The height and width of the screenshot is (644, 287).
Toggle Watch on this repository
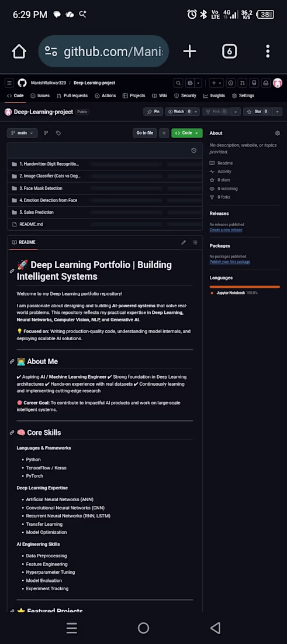click(x=179, y=112)
